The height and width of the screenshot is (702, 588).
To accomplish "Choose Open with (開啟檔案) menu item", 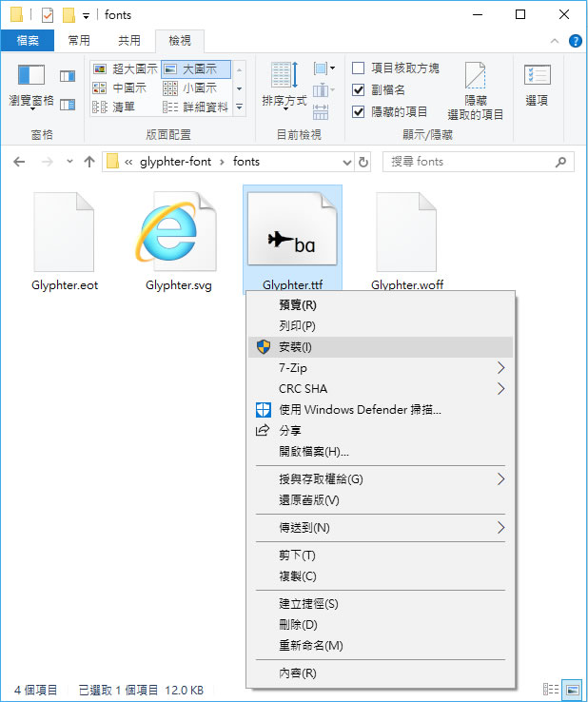I will [381, 451].
